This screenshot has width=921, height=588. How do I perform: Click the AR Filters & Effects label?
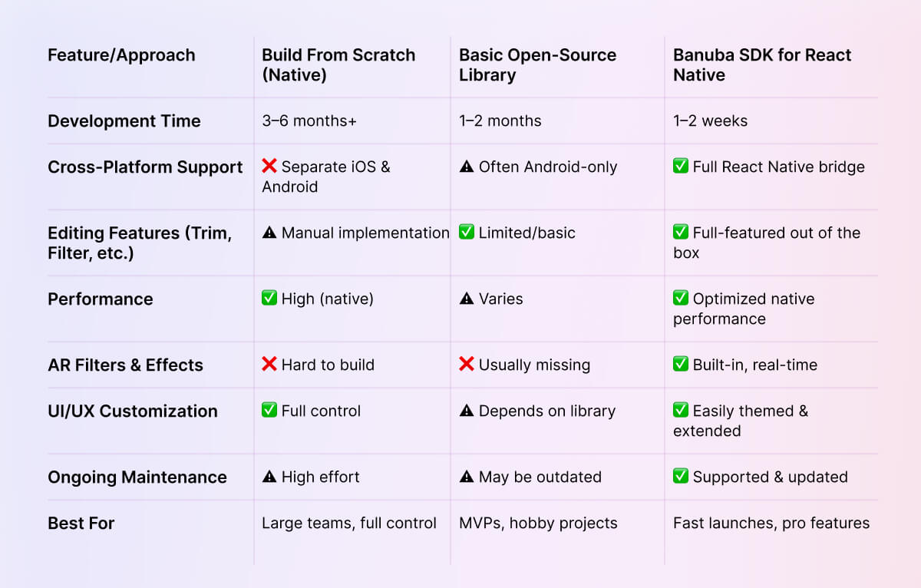[125, 365]
